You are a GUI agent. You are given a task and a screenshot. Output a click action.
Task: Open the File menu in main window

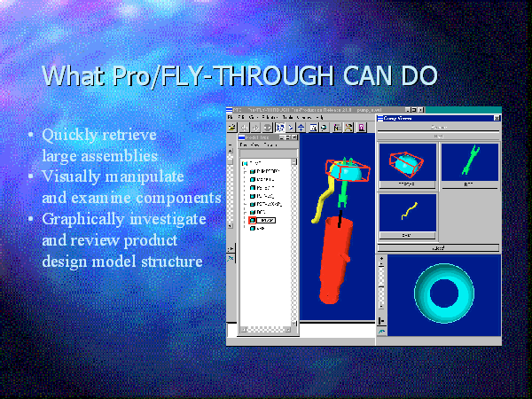pyautogui.click(x=230, y=117)
